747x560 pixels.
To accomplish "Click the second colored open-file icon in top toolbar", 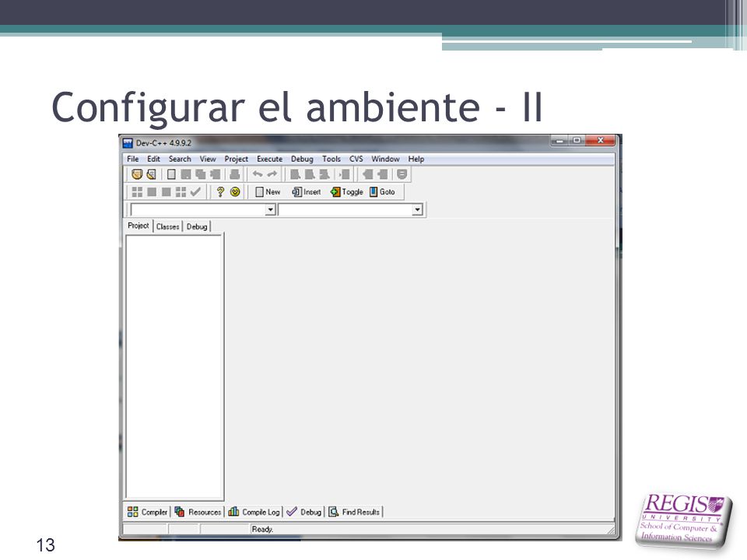I will (152, 174).
